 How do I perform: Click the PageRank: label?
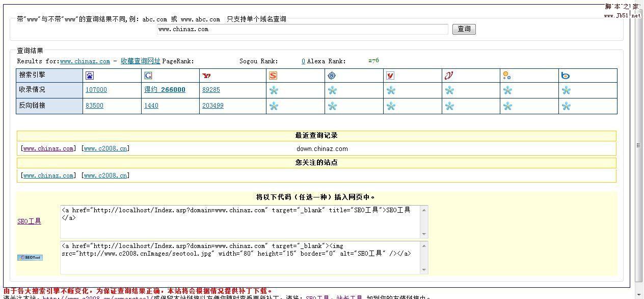click(178, 61)
